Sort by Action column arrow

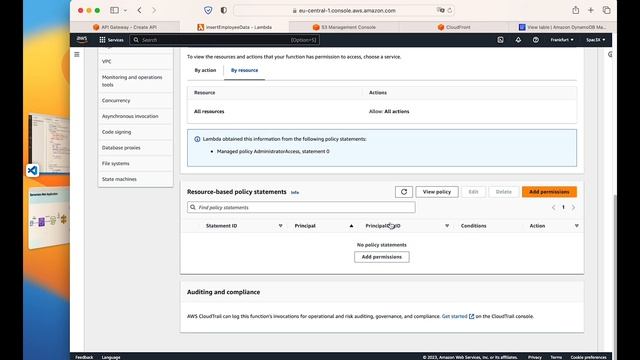pyautogui.click(x=576, y=226)
